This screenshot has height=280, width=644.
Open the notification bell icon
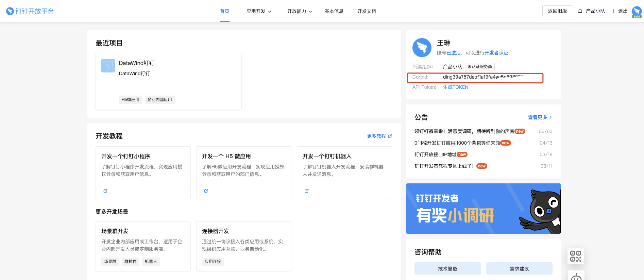tap(580, 11)
